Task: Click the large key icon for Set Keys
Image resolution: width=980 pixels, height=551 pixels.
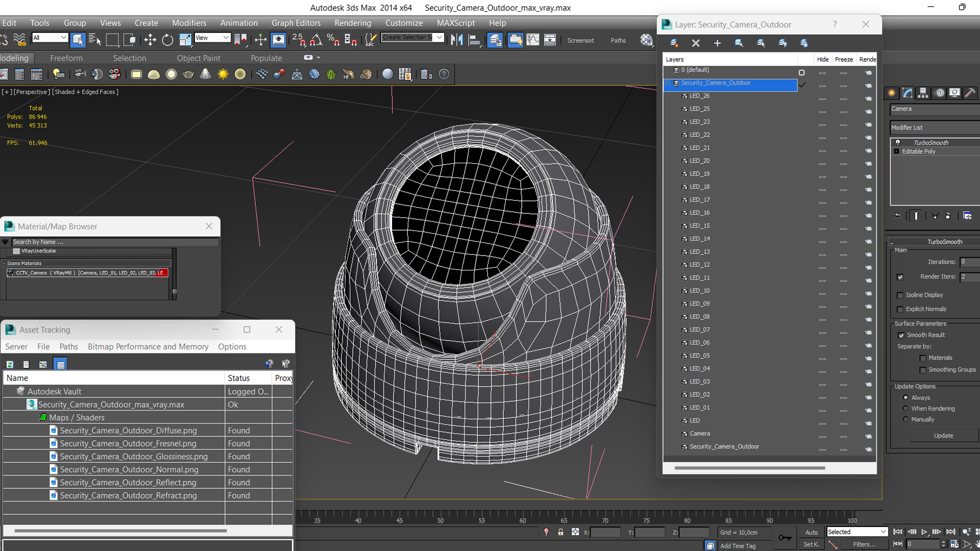Action: tap(785, 538)
